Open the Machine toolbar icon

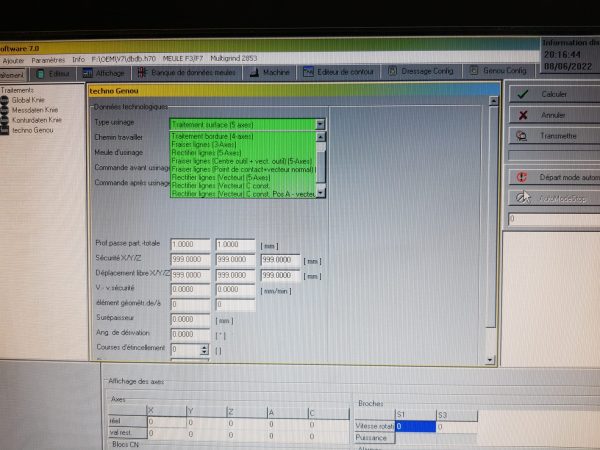pyautogui.click(x=259, y=73)
